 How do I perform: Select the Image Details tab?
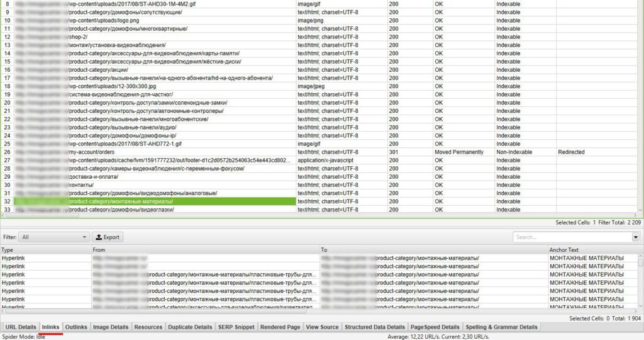coord(111,327)
